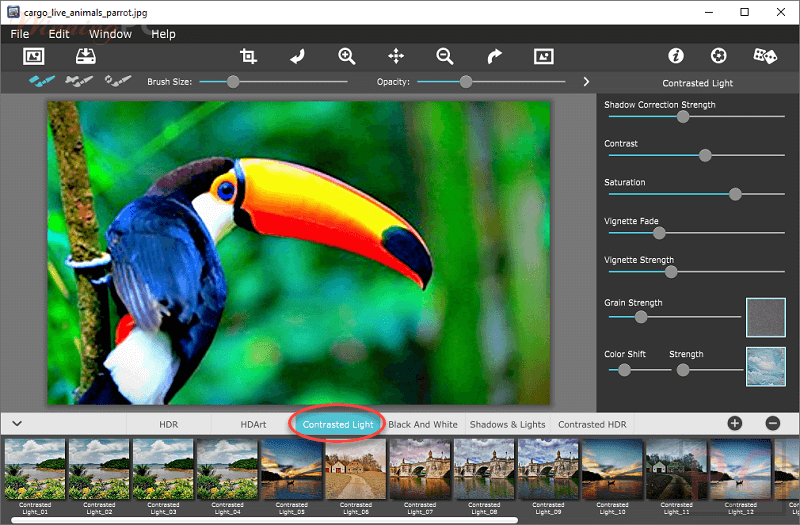Collapse the preset panel chevron
Screen dimensions: 800x525
(17, 423)
